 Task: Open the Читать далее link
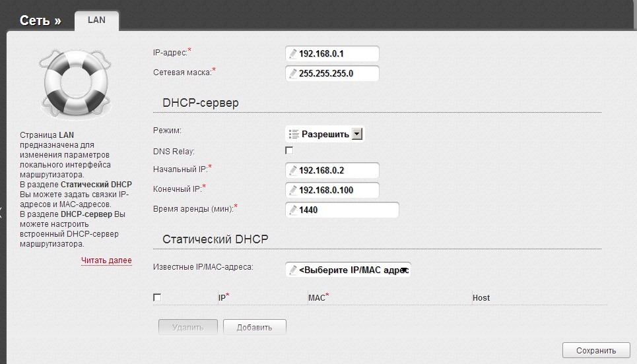pos(106,260)
